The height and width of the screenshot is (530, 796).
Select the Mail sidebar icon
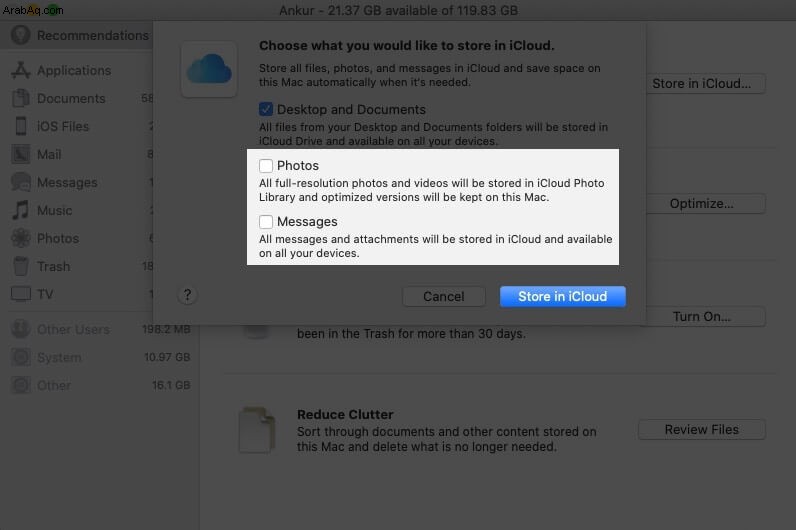click(x=21, y=154)
